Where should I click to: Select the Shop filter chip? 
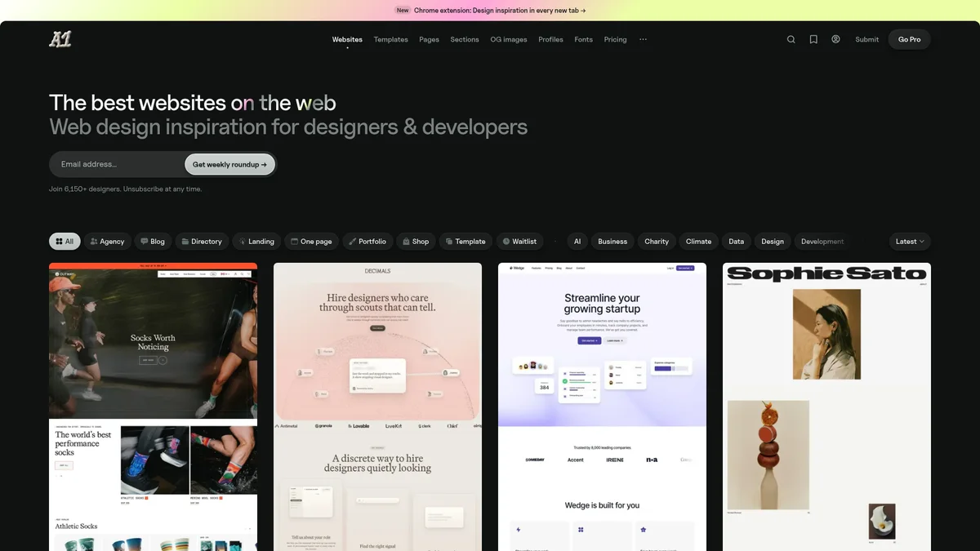coord(416,242)
